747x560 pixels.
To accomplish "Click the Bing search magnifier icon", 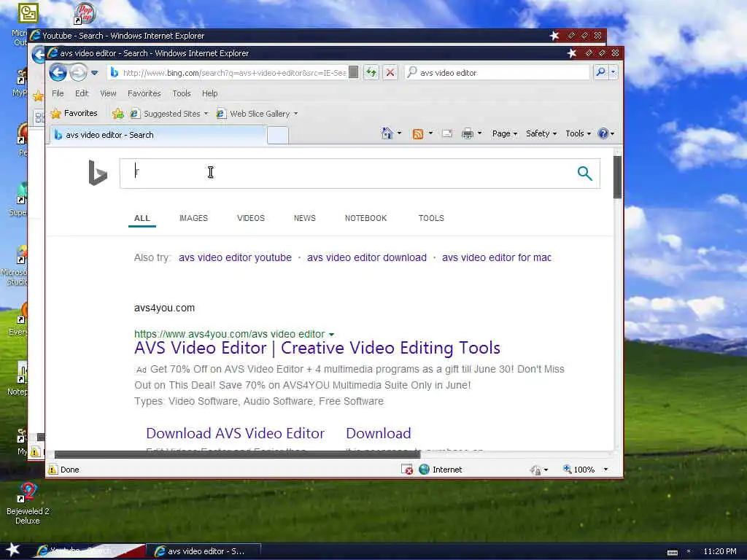I will (584, 173).
